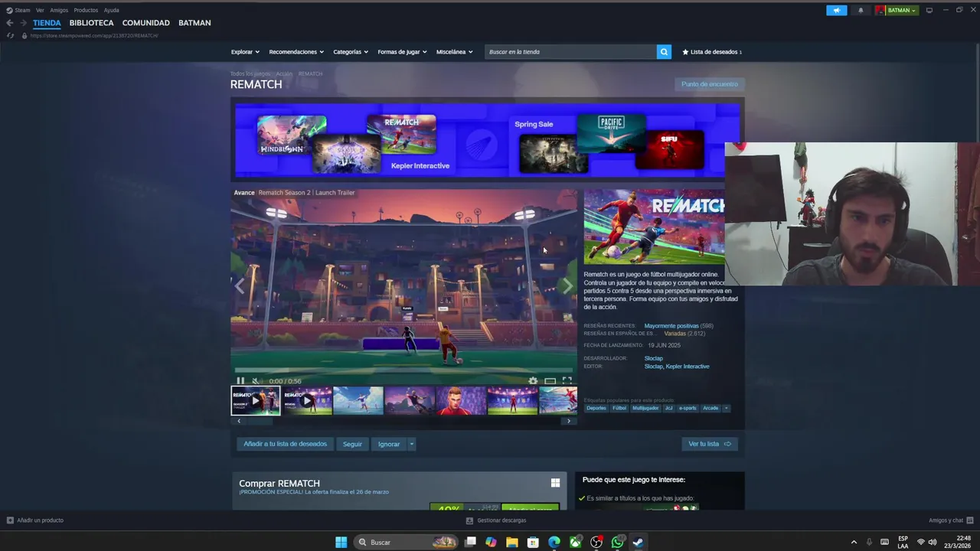Open the Ver menu
Screen dimensions: 980x551
40,10
